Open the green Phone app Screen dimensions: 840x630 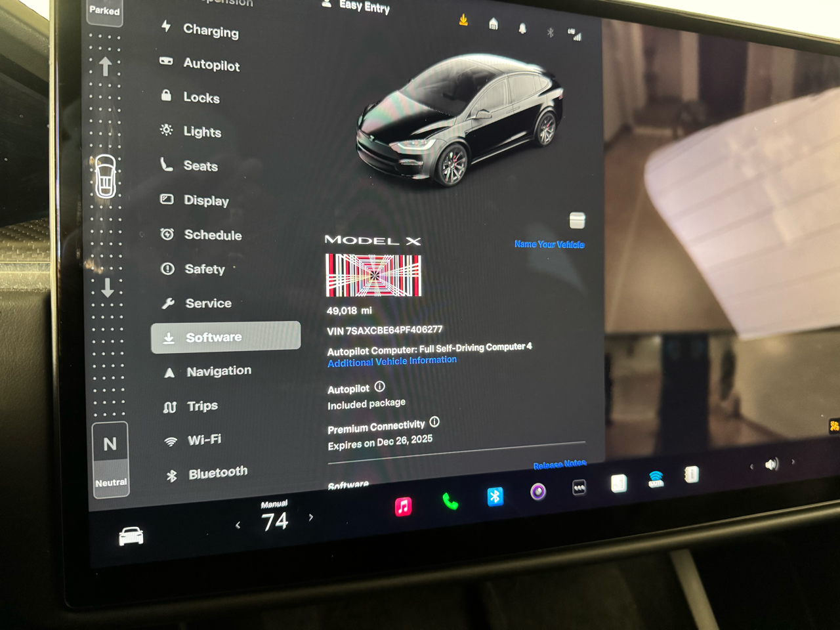coord(450,502)
